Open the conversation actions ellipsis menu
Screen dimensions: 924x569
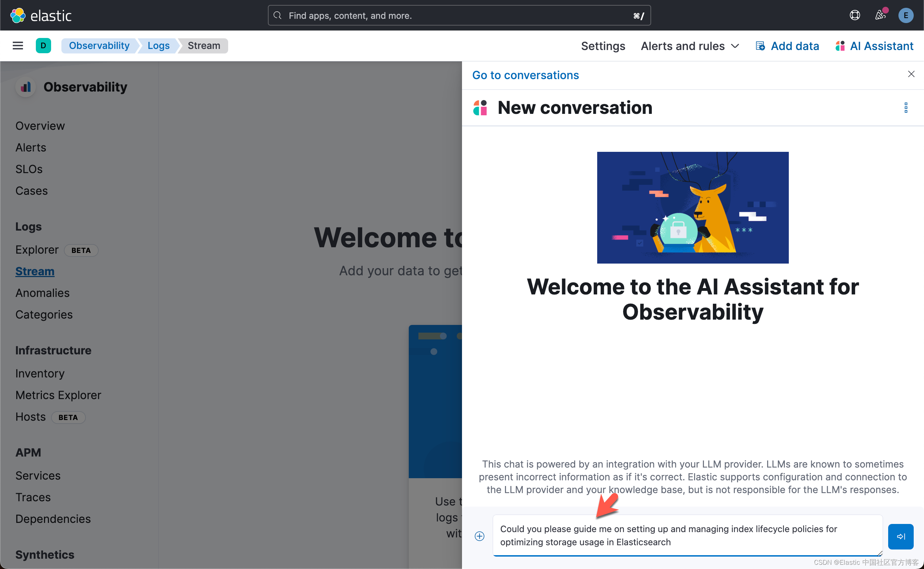point(906,108)
